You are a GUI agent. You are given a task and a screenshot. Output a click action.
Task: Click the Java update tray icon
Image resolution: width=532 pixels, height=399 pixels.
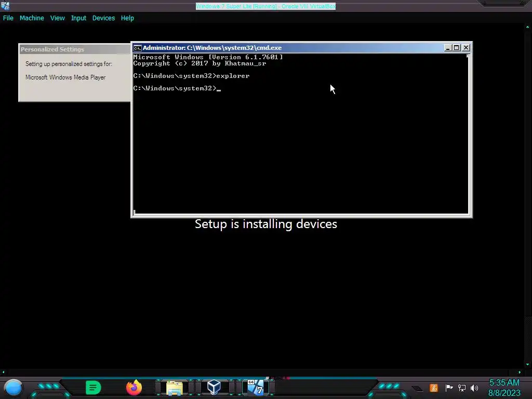tap(434, 388)
